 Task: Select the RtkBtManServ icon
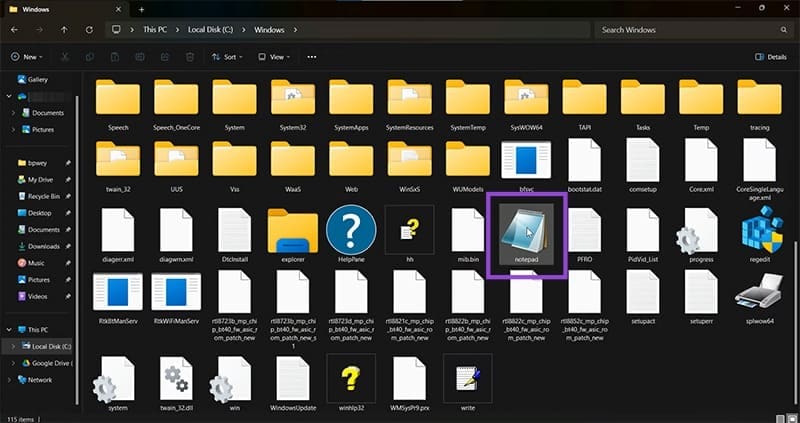click(118, 292)
